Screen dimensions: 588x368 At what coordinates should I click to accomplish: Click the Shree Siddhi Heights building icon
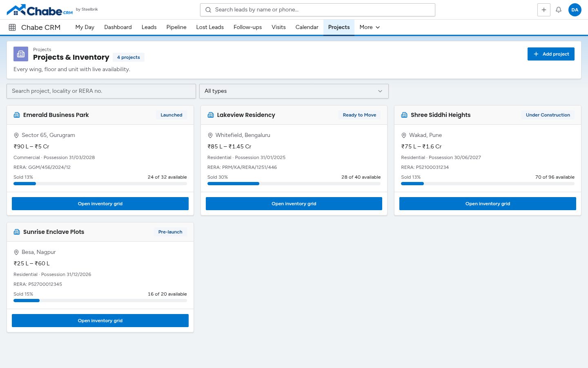pos(404,115)
